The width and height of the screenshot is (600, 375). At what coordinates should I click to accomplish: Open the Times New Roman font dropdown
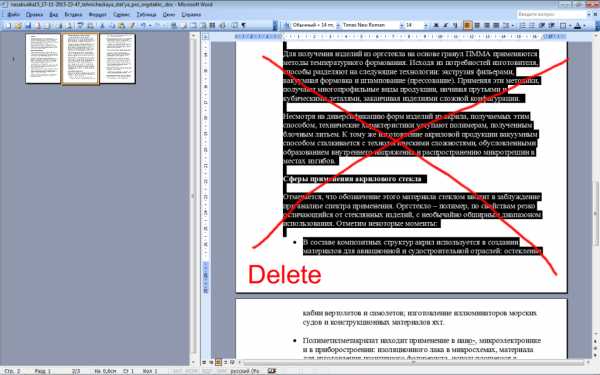click(x=401, y=25)
